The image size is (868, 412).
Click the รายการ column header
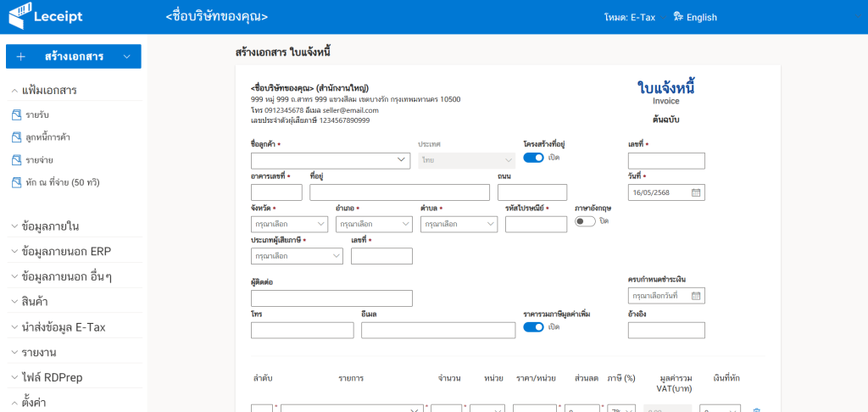(351, 378)
